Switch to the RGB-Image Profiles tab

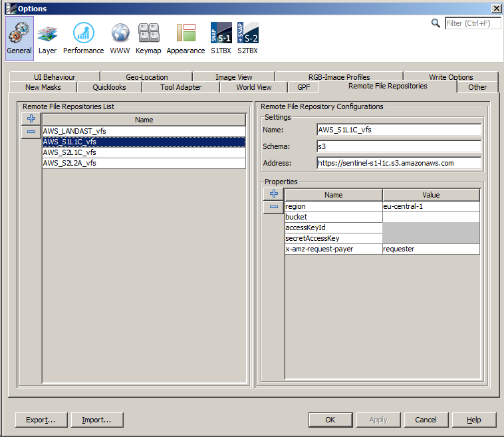tap(339, 77)
